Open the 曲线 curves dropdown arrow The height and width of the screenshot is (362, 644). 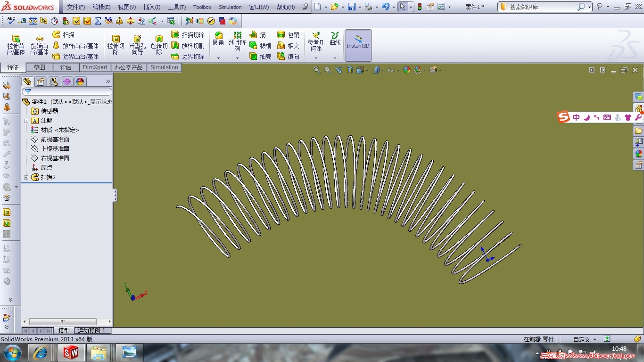click(x=335, y=58)
